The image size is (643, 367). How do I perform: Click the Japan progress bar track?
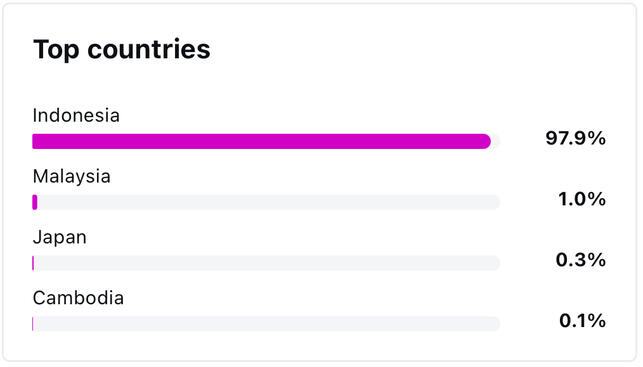tap(266, 263)
